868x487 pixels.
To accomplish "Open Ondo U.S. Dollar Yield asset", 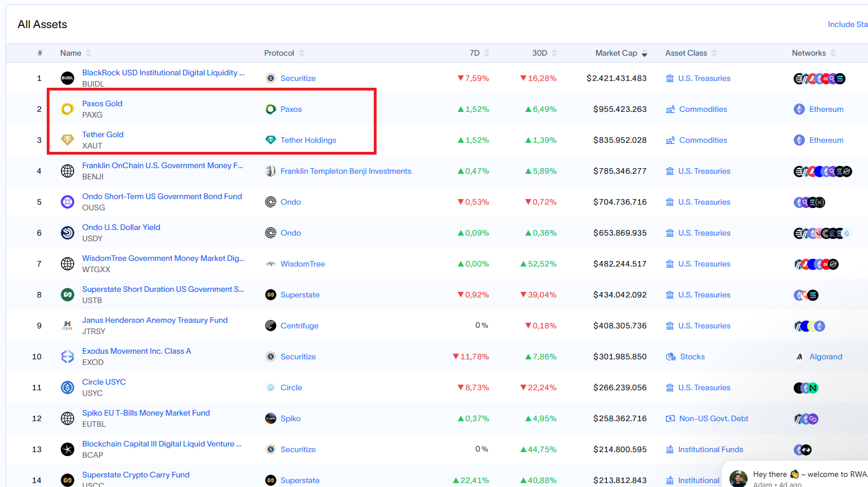I will coord(121,227).
